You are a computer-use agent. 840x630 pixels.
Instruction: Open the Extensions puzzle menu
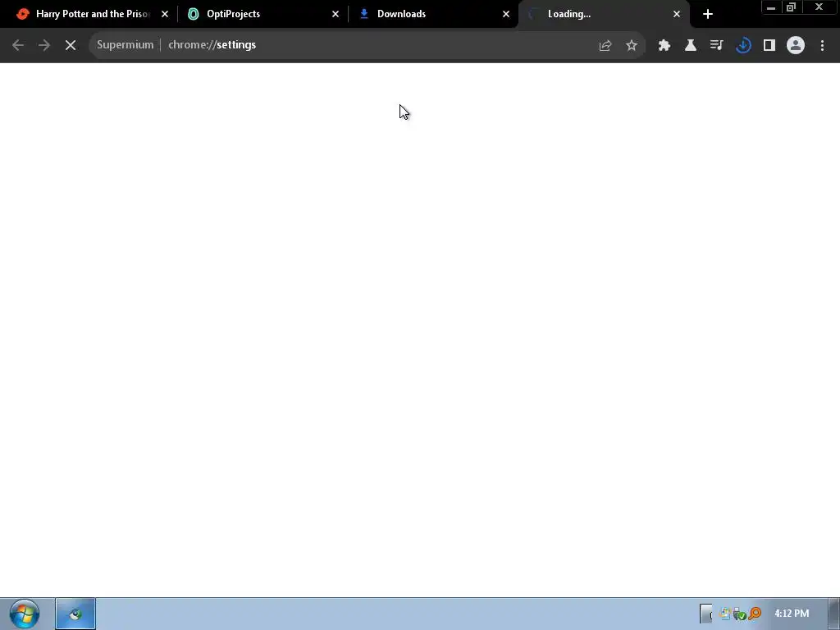click(664, 46)
